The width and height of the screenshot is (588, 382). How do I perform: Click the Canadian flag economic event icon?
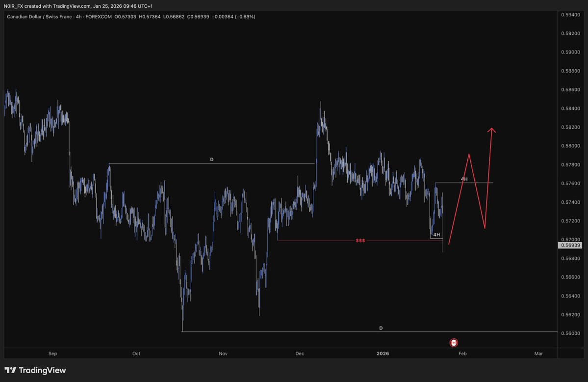(x=454, y=343)
